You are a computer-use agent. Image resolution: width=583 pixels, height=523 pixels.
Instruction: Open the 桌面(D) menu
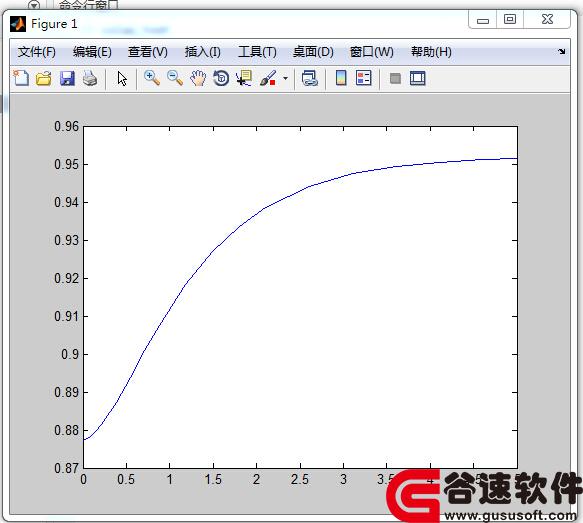pos(313,52)
